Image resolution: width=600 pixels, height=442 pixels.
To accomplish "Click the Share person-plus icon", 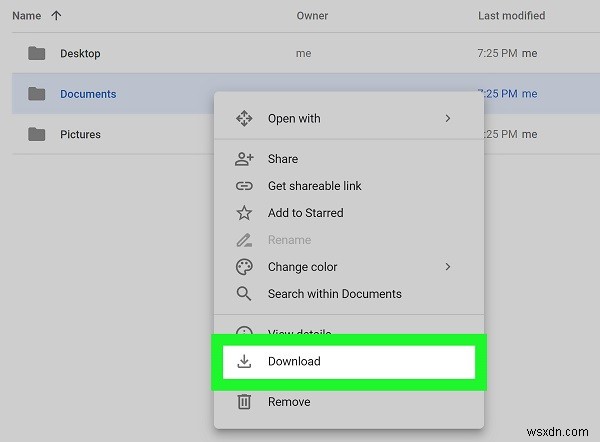I will tap(244, 159).
